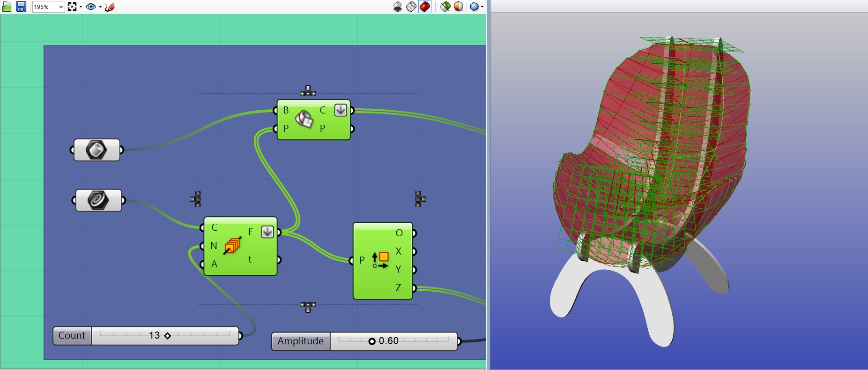This screenshot has height=370, width=868.
Task: Save the document using the floppy disk icon
Action: pos(21,7)
